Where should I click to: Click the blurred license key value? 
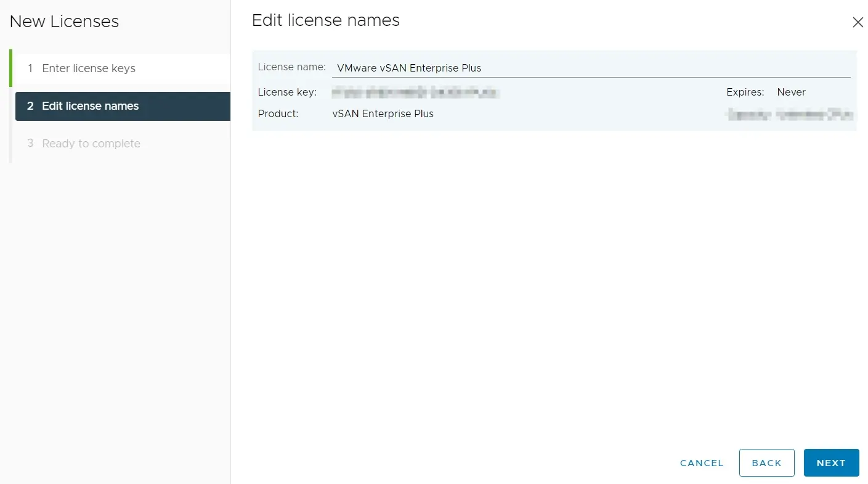(415, 92)
